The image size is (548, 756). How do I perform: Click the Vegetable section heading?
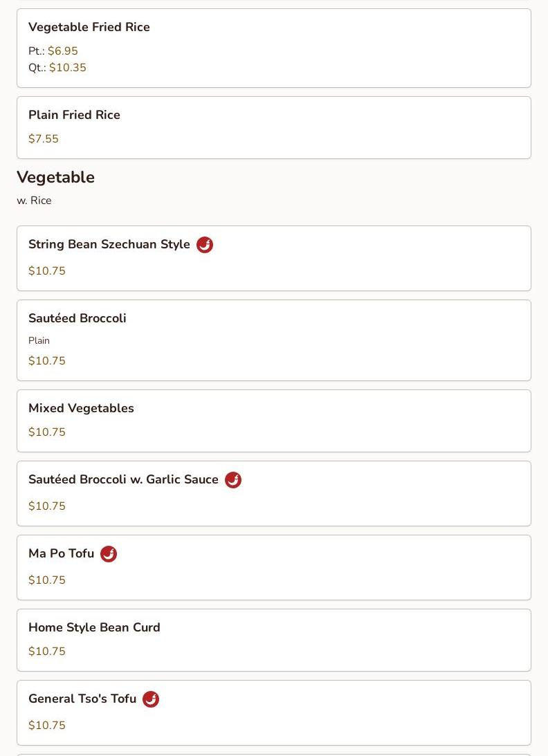tap(55, 178)
